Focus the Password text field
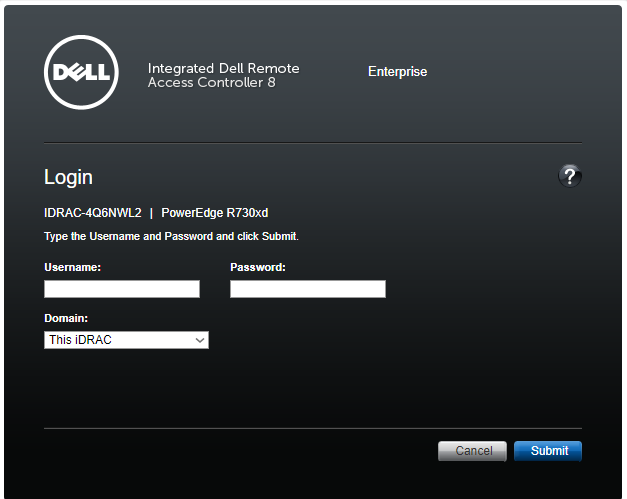Image resolution: width=627 pixels, height=499 pixels. pyautogui.click(x=308, y=289)
